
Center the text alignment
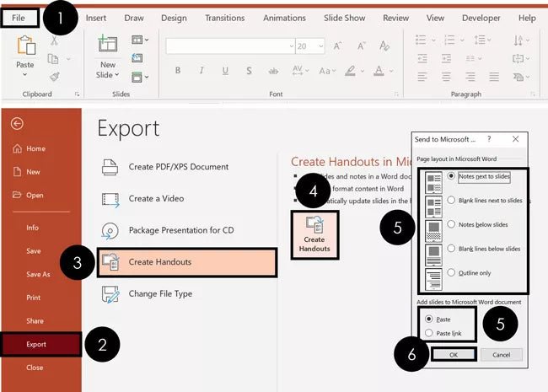446,76
